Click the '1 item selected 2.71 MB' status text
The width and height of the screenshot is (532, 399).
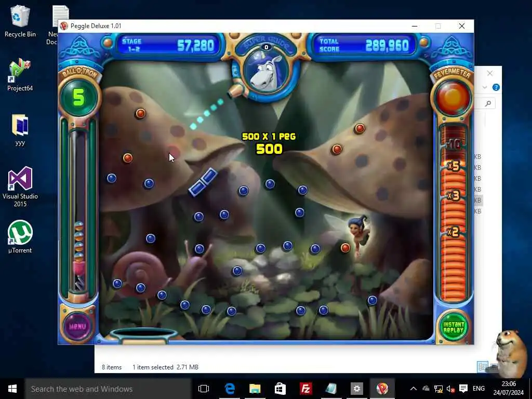point(165,367)
